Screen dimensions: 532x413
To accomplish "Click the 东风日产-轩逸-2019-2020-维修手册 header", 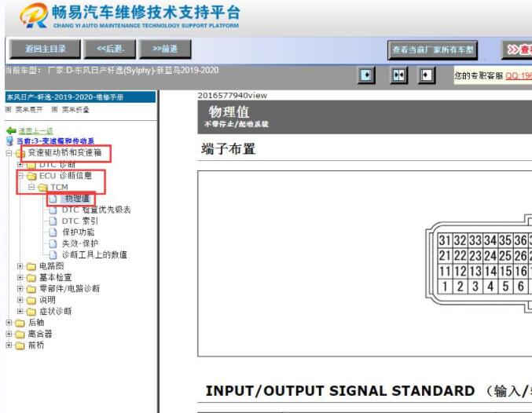I will click(x=80, y=97).
